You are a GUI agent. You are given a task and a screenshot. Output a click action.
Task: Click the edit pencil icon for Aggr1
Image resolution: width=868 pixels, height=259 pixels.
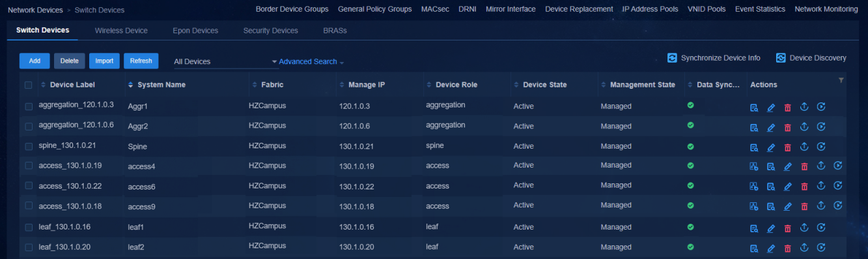pyautogui.click(x=770, y=108)
